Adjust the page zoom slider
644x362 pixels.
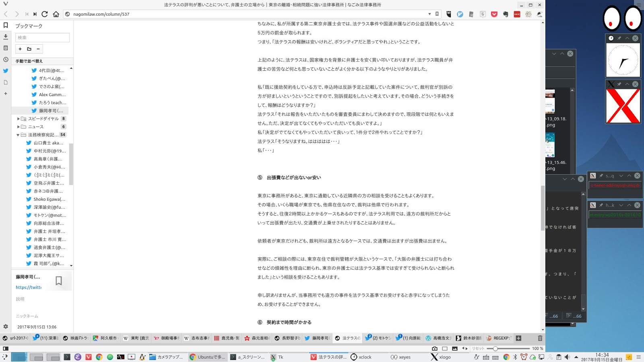(x=508, y=348)
